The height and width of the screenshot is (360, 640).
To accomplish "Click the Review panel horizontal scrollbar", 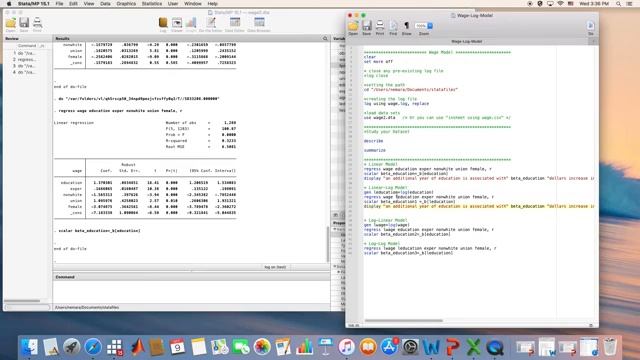I will tap(22, 301).
